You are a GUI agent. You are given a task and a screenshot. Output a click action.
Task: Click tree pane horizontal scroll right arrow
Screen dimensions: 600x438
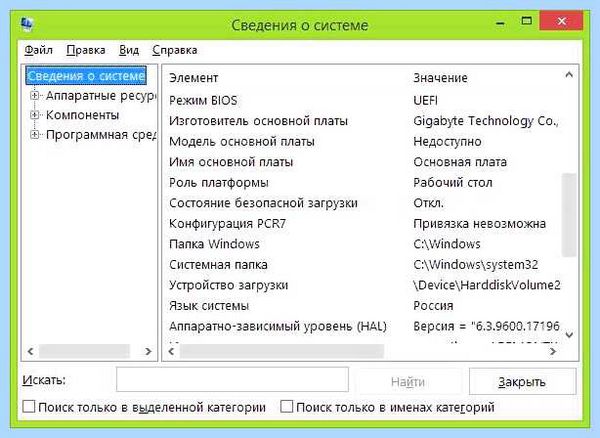[x=148, y=351]
